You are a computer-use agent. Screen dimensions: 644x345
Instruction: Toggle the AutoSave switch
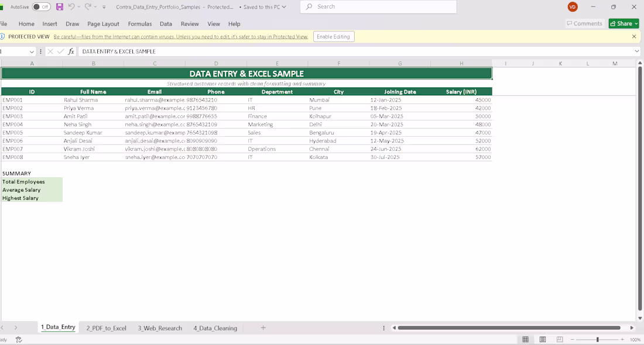coord(41,7)
